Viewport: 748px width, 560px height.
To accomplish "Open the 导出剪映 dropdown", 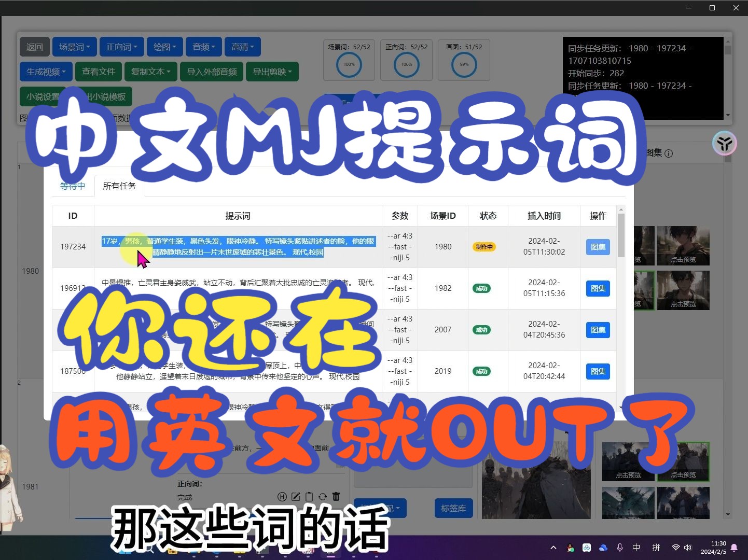I will click(272, 72).
